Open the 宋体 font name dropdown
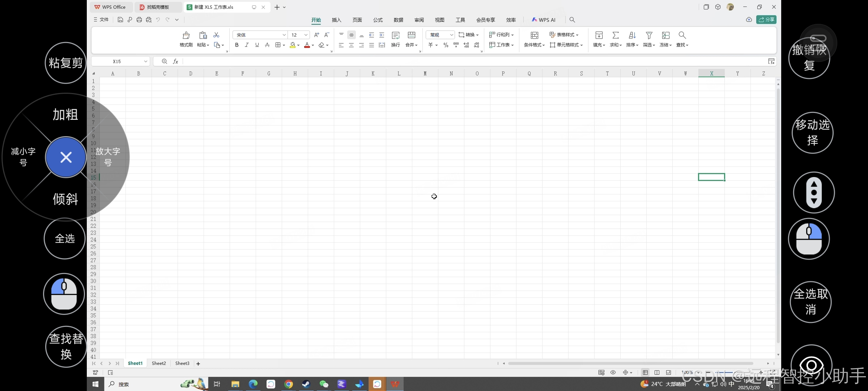Viewport: 868px width, 391px height. coord(284,35)
